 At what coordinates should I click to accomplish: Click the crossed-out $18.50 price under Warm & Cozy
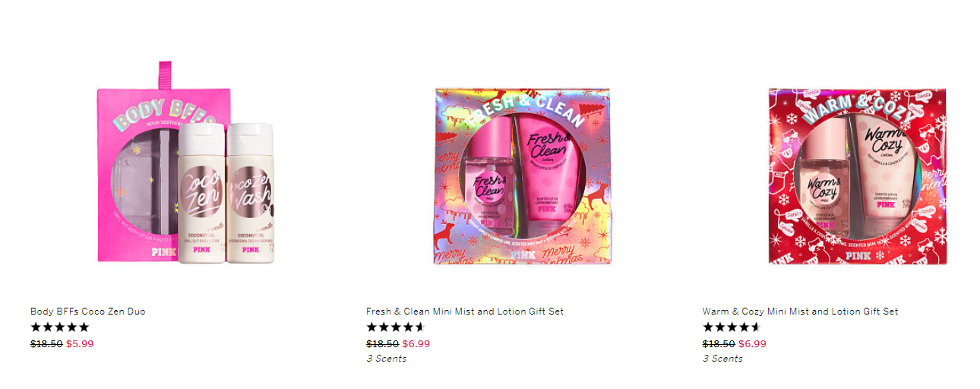coord(719,343)
